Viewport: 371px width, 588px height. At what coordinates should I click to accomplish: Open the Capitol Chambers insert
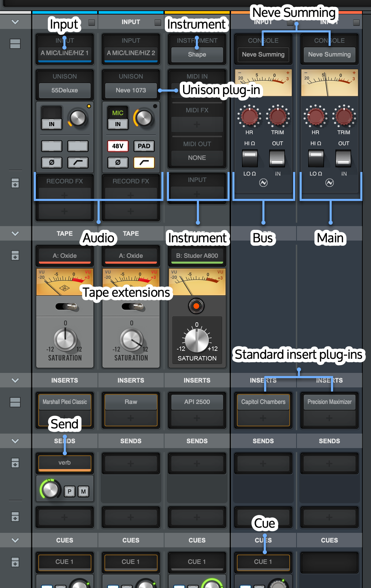click(x=263, y=402)
